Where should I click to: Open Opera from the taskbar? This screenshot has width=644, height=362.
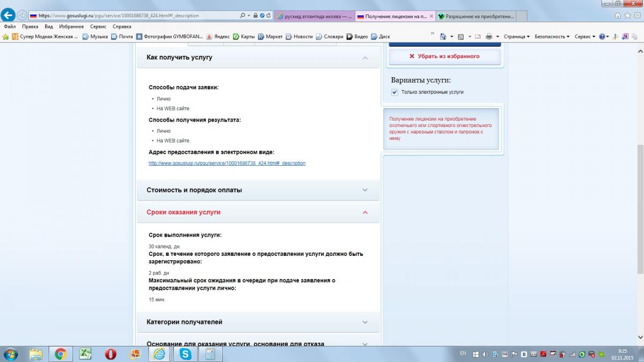111,353
